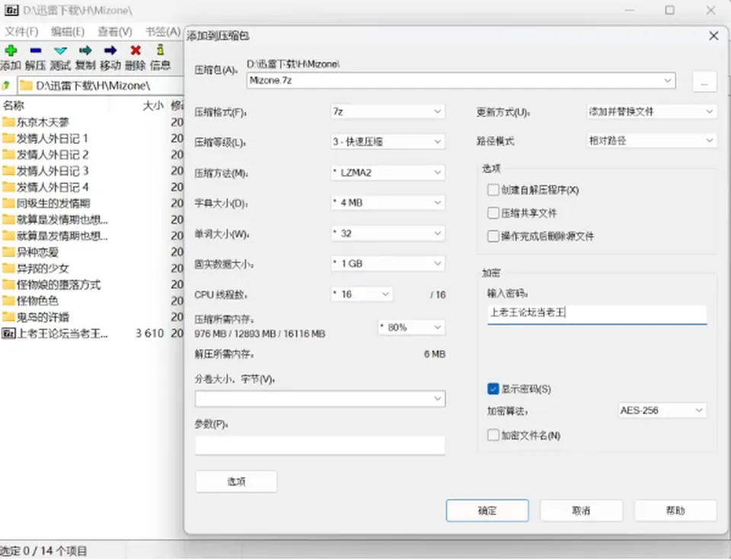The width and height of the screenshot is (731, 560).
Task: Expand the 压缩等级 dropdown
Action: pos(388,142)
